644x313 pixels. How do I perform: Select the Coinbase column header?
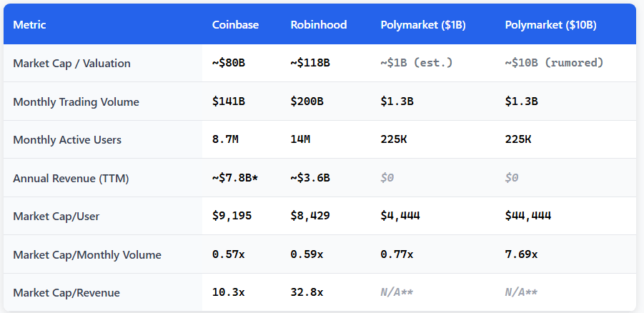[235, 25]
